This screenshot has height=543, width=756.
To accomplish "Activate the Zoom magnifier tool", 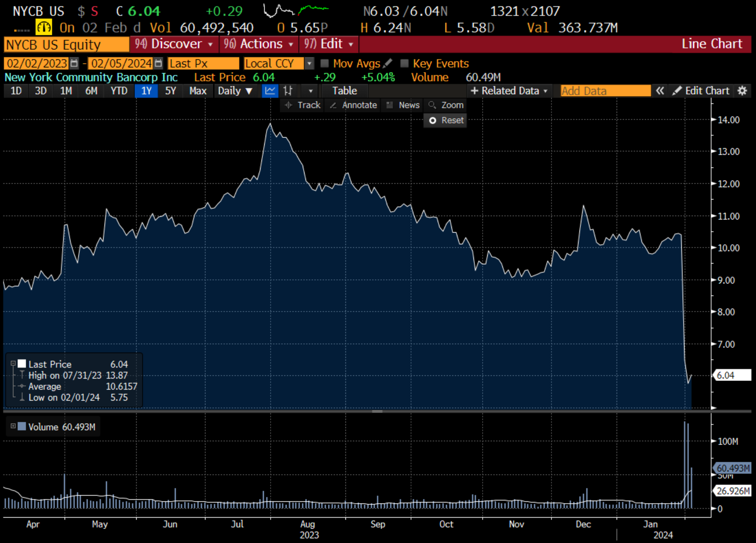I will point(446,105).
